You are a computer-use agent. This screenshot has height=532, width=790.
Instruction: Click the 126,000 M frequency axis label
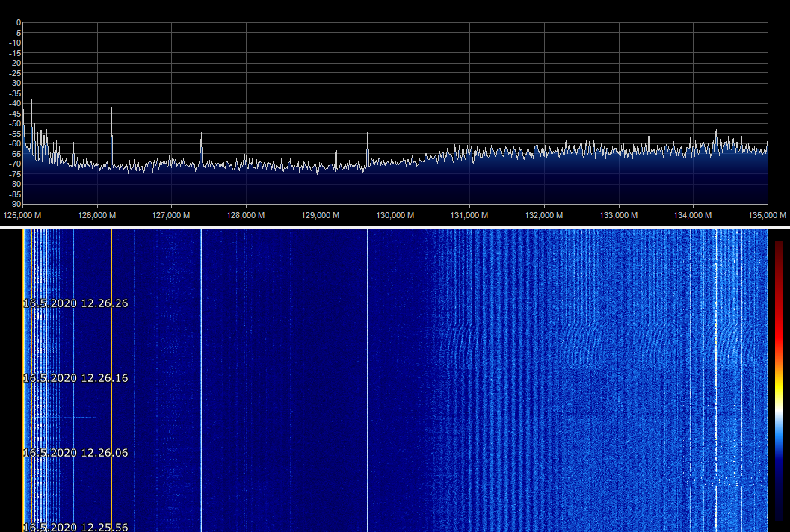(97, 215)
